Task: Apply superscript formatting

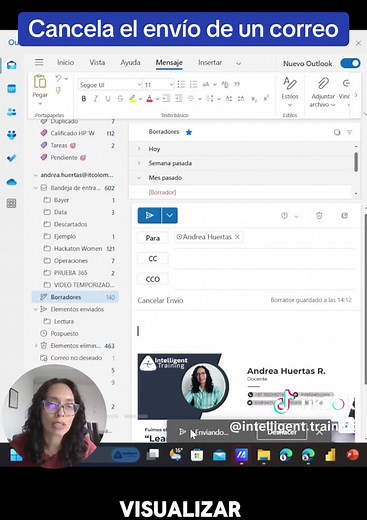Action: [x=266, y=99]
